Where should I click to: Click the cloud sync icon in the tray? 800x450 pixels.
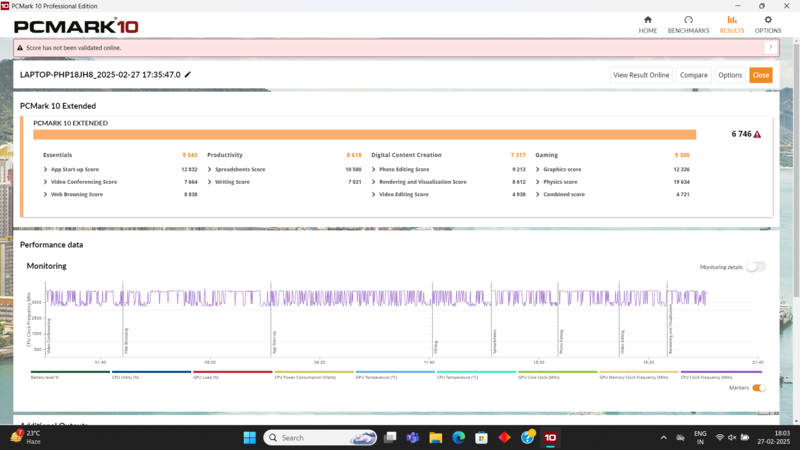tap(680, 438)
